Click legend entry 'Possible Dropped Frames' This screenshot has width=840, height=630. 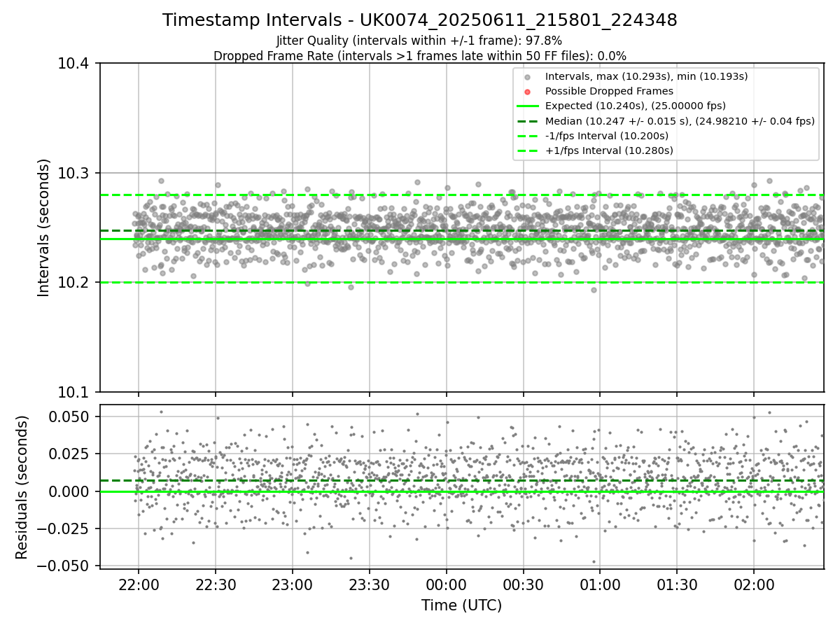point(609,91)
